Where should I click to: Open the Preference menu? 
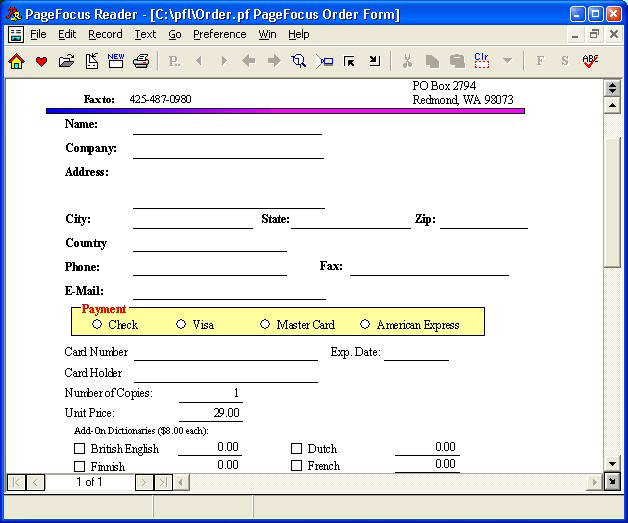tap(219, 34)
